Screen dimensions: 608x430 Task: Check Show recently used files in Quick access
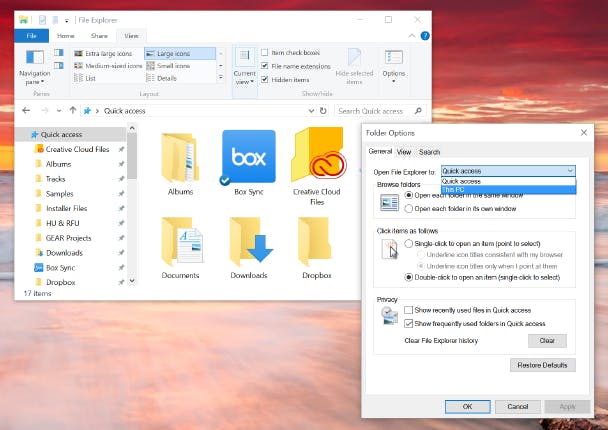408,310
